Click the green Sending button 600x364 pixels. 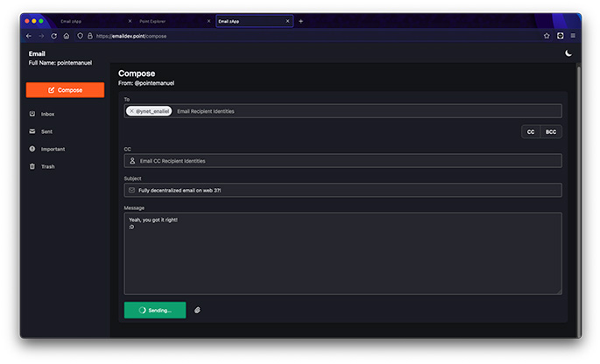point(155,310)
